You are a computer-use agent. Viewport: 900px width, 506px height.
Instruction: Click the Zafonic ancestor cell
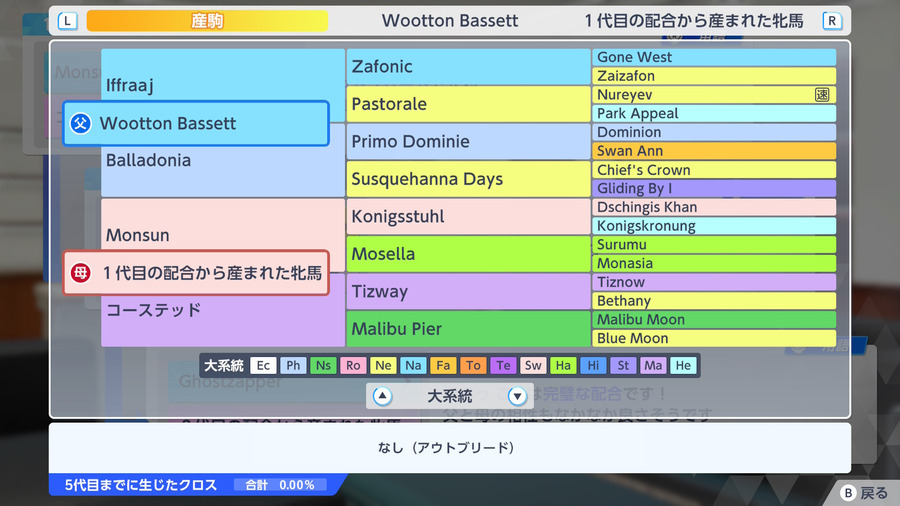pyautogui.click(x=468, y=67)
